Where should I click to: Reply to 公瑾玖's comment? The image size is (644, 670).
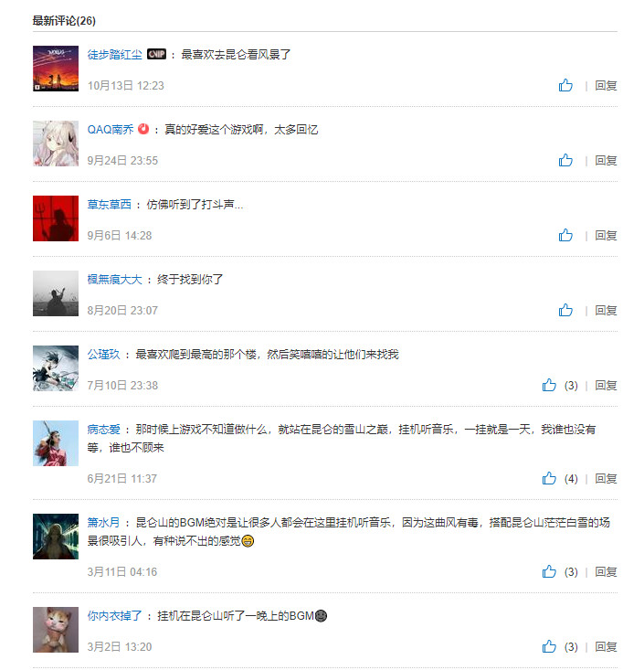point(606,386)
